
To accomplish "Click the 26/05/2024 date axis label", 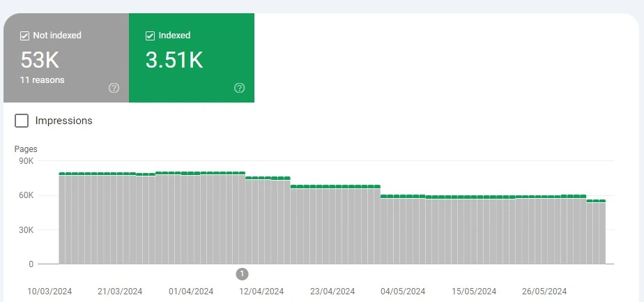I will 544,292.
